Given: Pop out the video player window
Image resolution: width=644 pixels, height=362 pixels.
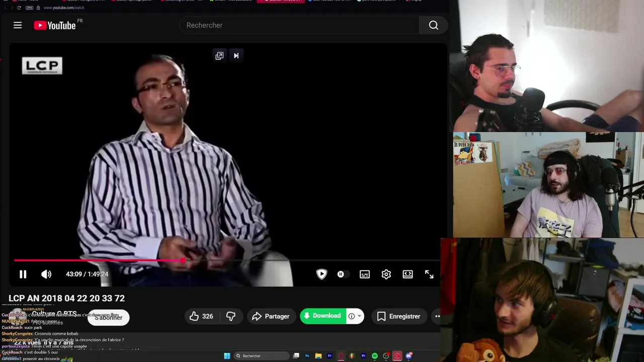Looking at the screenshot, I should (219, 56).
